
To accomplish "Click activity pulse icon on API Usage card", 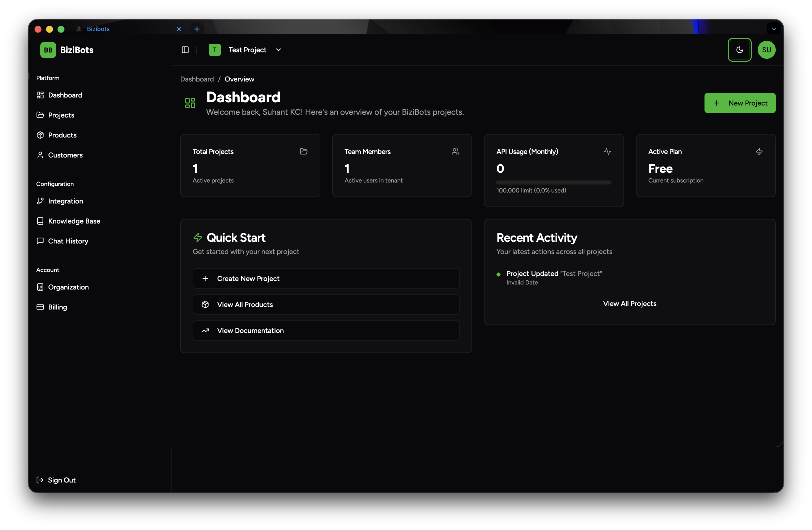I will (x=607, y=151).
